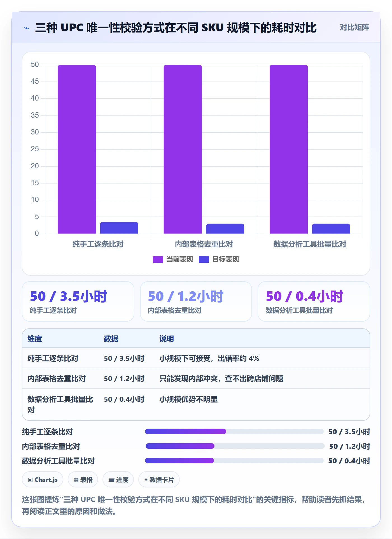
Task: Click the blue target bar for 内部表格去重比对
Action: (225, 229)
